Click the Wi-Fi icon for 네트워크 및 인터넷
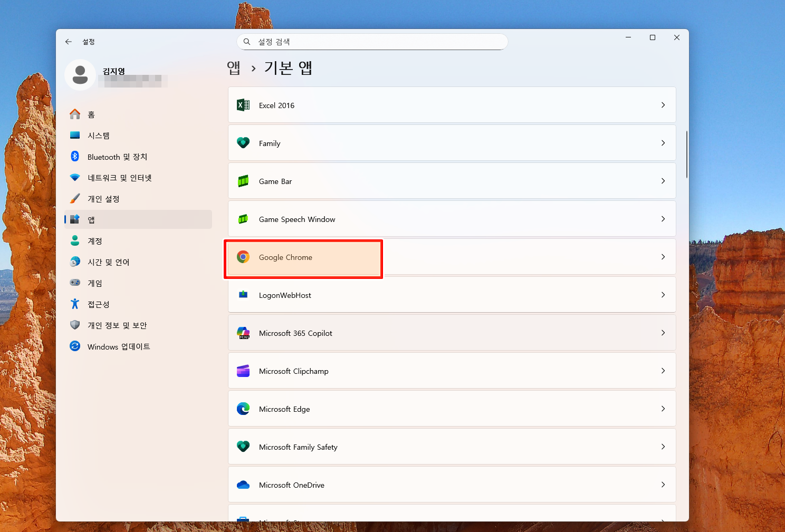Image resolution: width=785 pixels, height=532 pixels. point(75,178)
